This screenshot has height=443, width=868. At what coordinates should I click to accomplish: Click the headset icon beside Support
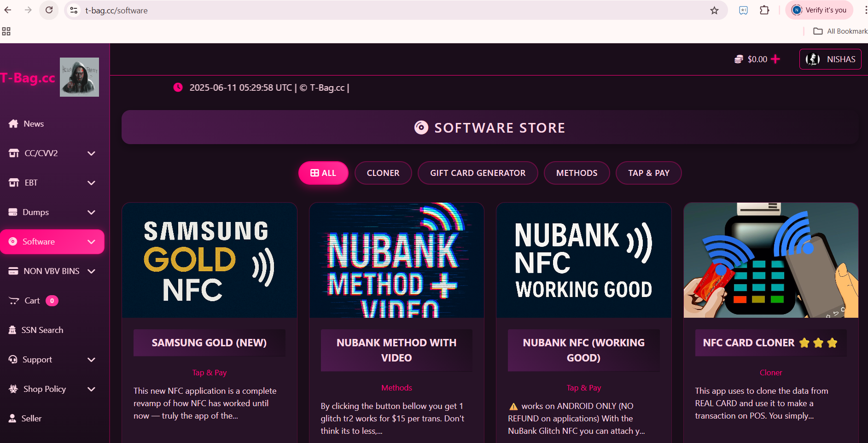tap(13, 359)
